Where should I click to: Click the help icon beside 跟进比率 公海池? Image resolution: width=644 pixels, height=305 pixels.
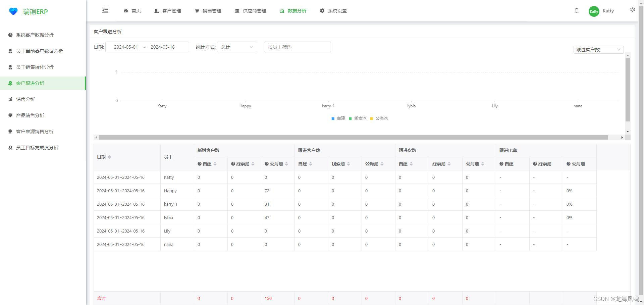[x=569, y=164]
